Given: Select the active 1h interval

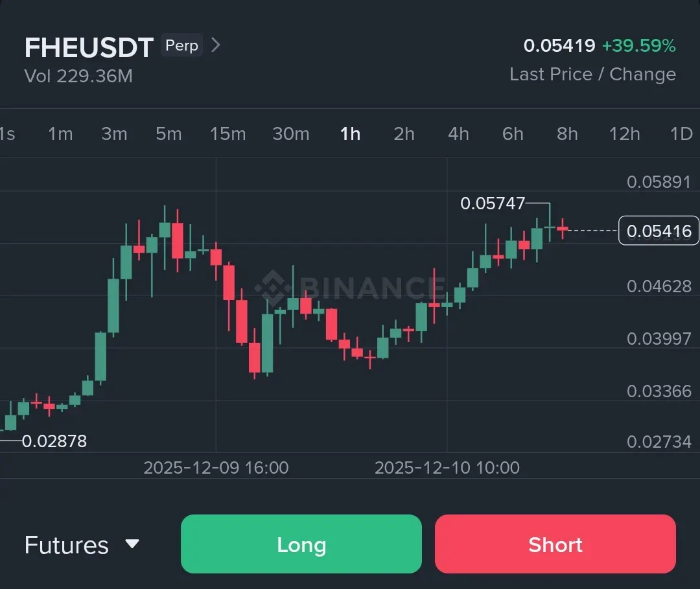Looking at the screenshot, I should tap(350, 134).
